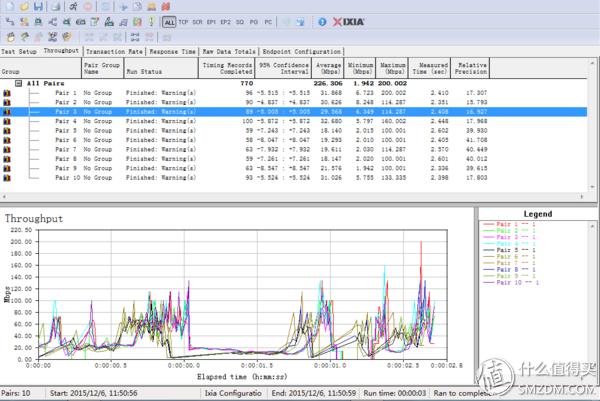Click the Pair 1 endpoint icon

click(8, 93)
